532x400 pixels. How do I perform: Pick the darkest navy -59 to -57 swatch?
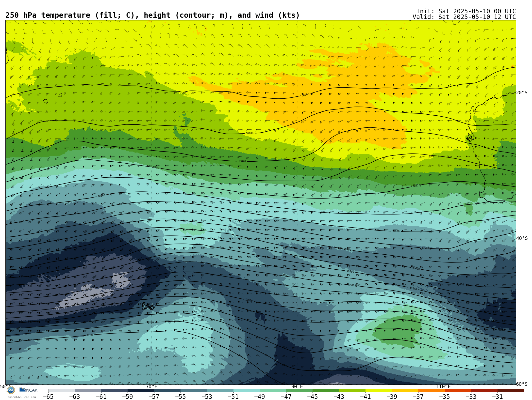coord(141,390)
